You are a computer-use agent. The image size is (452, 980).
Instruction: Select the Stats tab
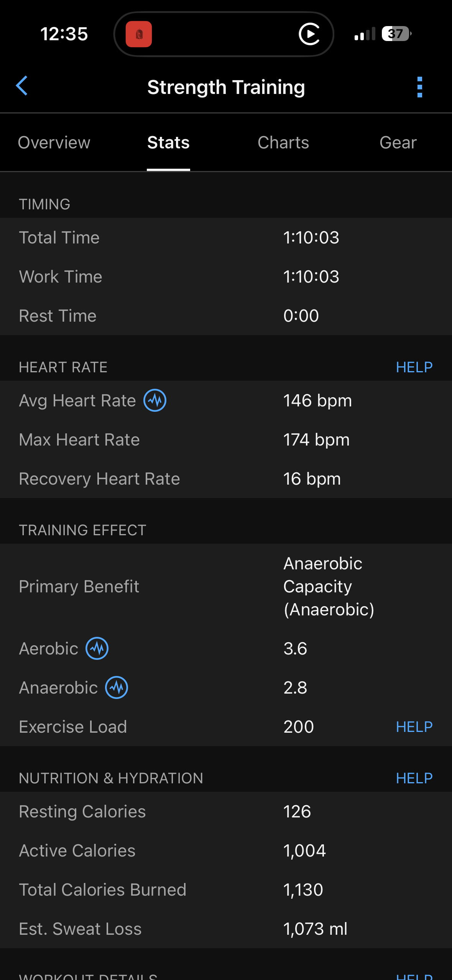pyautogui.click(x=168, y=143)
